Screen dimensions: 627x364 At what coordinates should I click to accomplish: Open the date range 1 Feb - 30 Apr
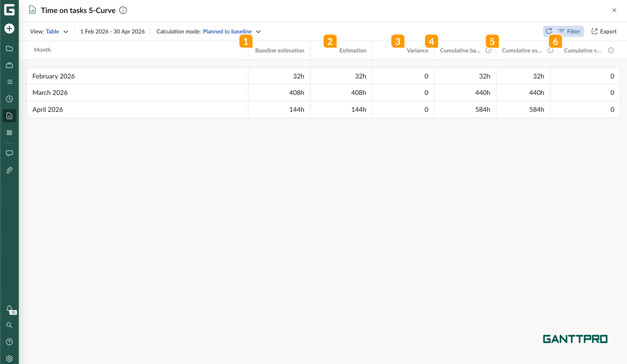coord(112,31)
